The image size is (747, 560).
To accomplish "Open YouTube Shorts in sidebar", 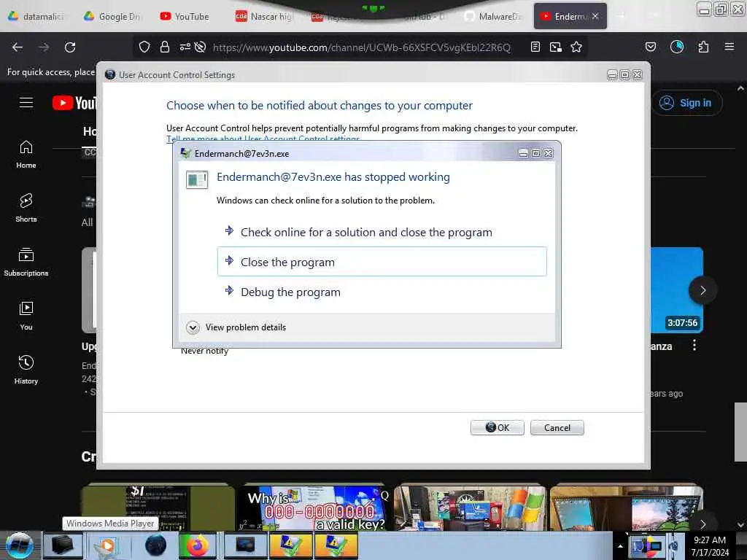I will coord(26,208).
